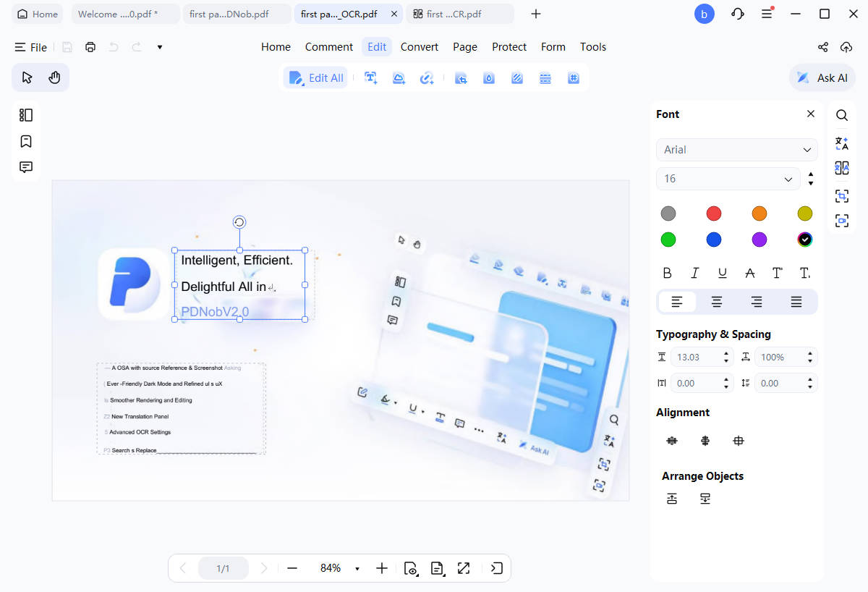
Task: Open the bookmarks panel in left sidebar
Action: pyautogui.click(x=26, y=141)
